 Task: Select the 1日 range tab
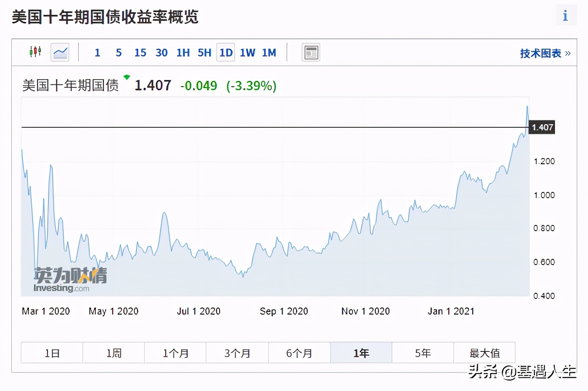(x=51, y=353)
